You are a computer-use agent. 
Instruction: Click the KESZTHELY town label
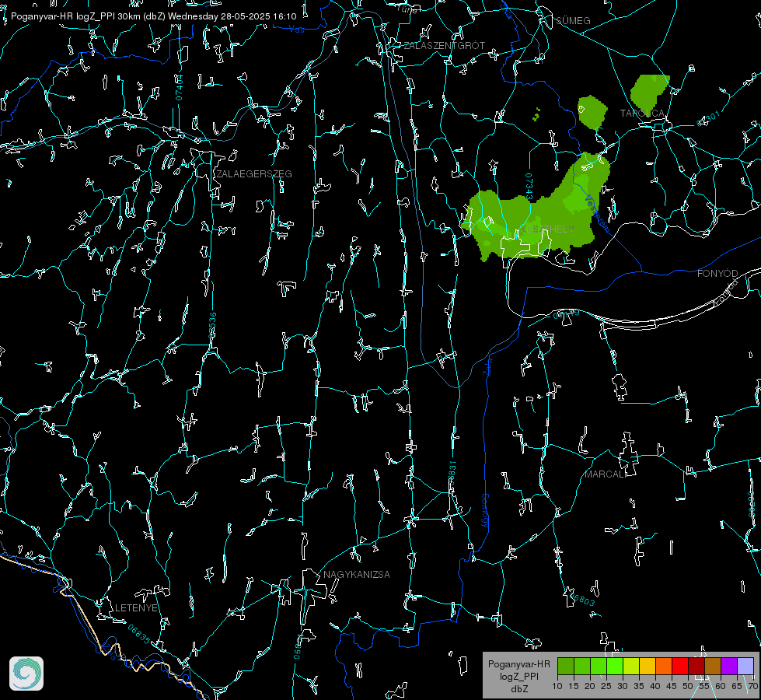click(547, 229)
